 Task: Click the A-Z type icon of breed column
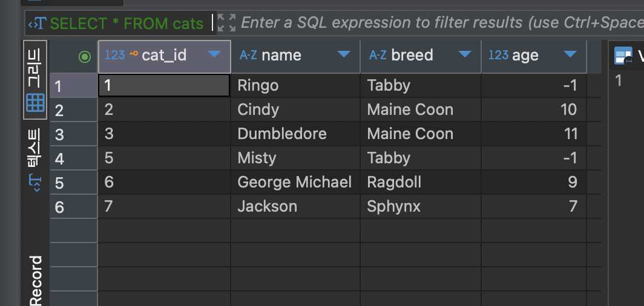point(378,56)
